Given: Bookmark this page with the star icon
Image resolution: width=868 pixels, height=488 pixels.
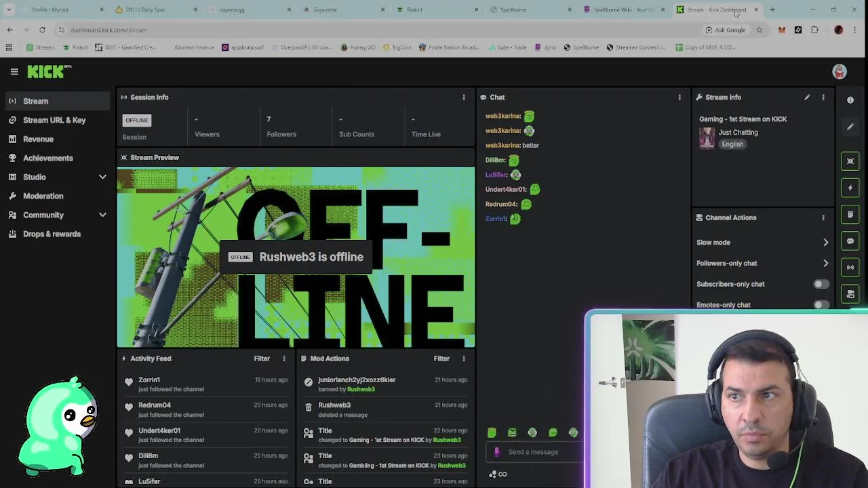Looking at the screenshot, I should [x=759, y=30].
